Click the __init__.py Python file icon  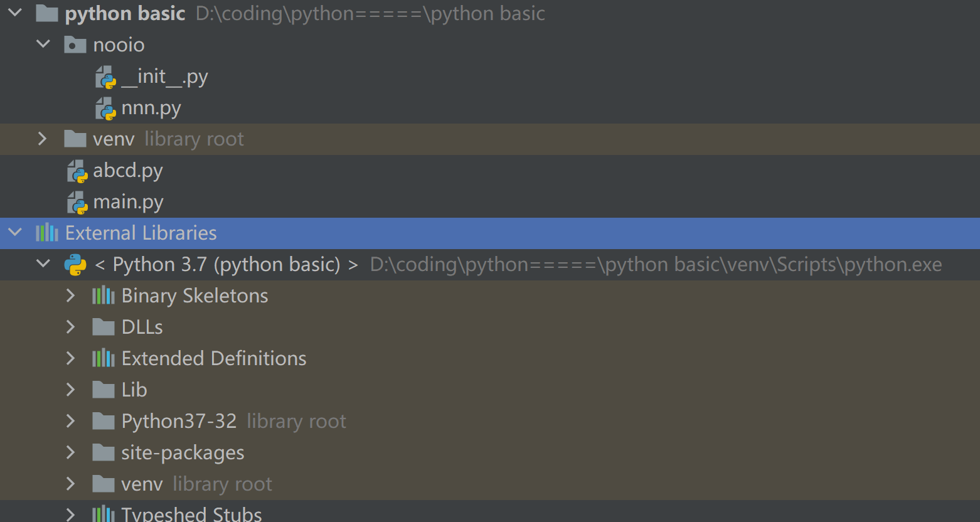tap(105, 77)
